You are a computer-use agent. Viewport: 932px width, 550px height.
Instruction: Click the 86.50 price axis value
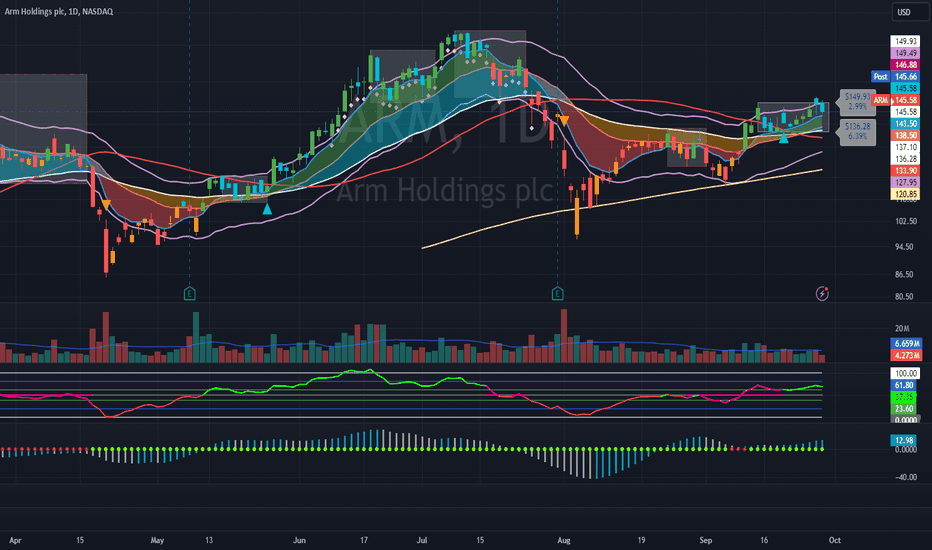[x=905, y=275]
